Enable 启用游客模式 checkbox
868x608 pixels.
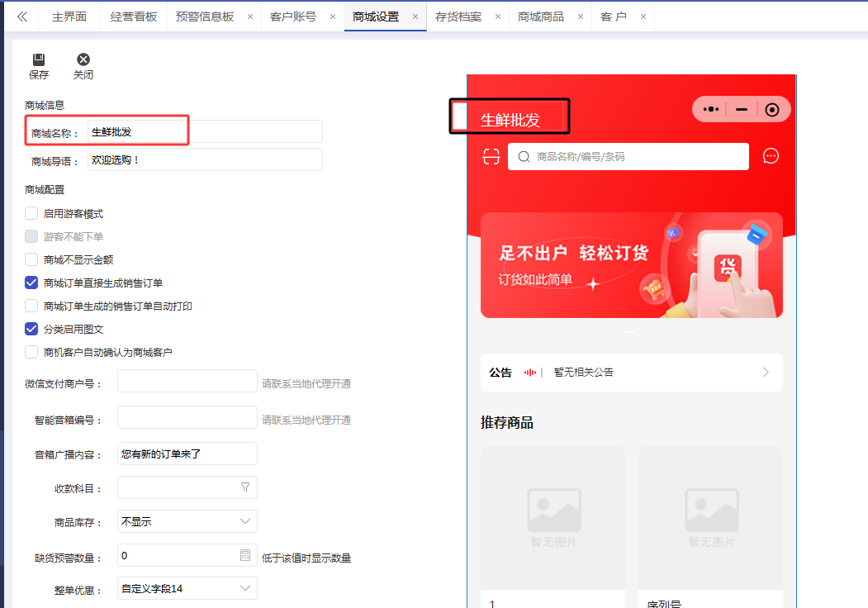point(31,213)
